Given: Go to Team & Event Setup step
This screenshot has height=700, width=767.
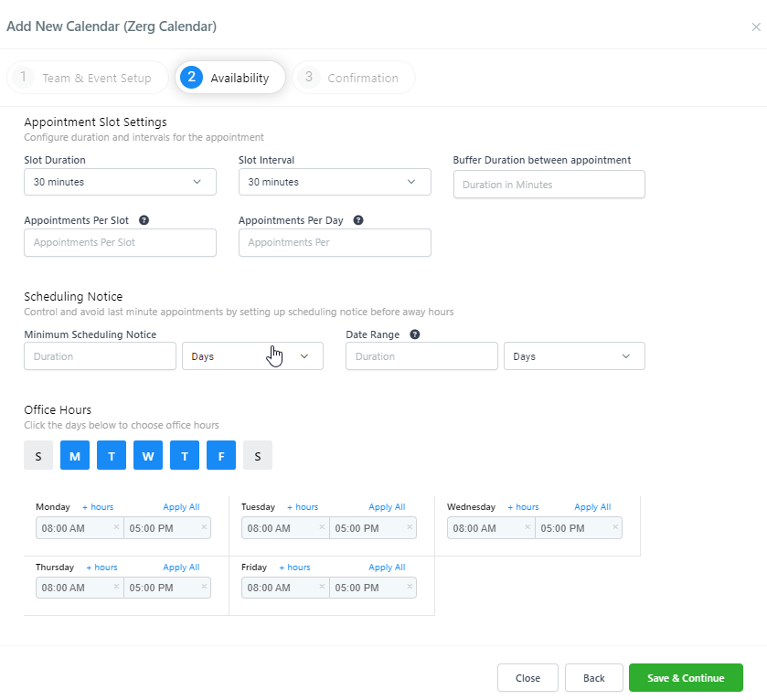Looking at the screenshot, I should point(87,78).
